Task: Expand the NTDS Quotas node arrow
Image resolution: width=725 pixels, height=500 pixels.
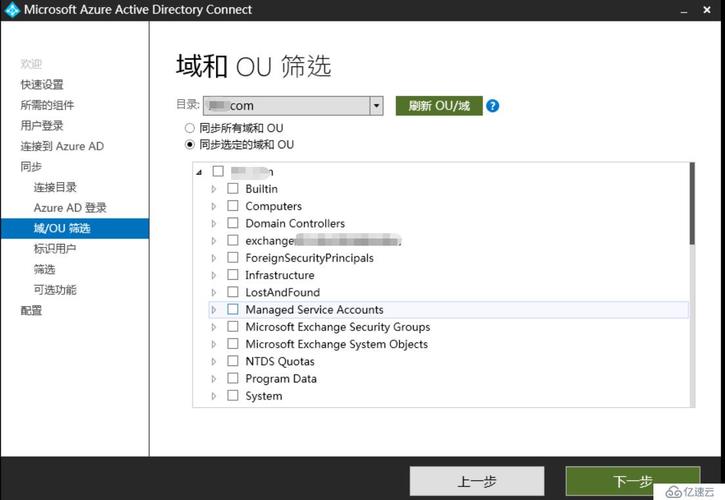Action: click(214, 361)
